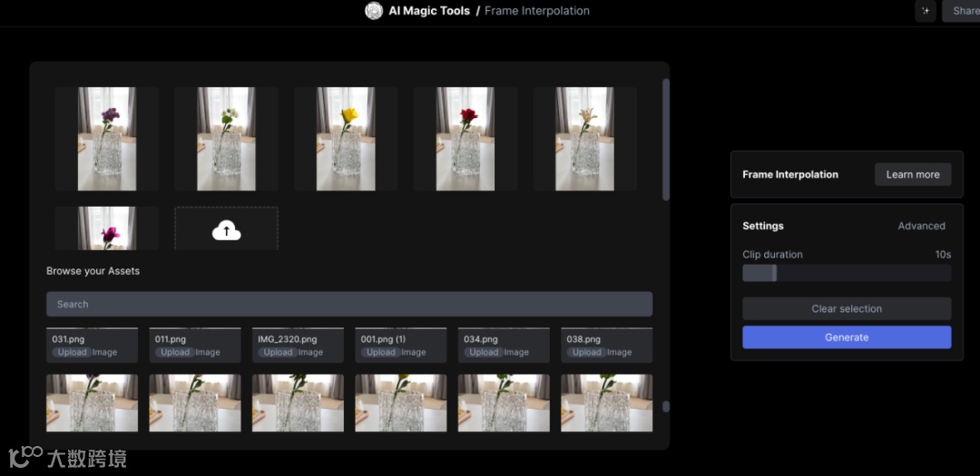
Task: Click the blue Generate button
Action: pyautogui.click(x=847, y=337)
